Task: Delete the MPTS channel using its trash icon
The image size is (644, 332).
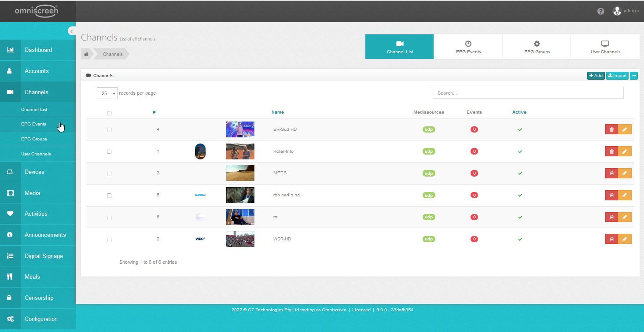Action: (x=611, y=173)
